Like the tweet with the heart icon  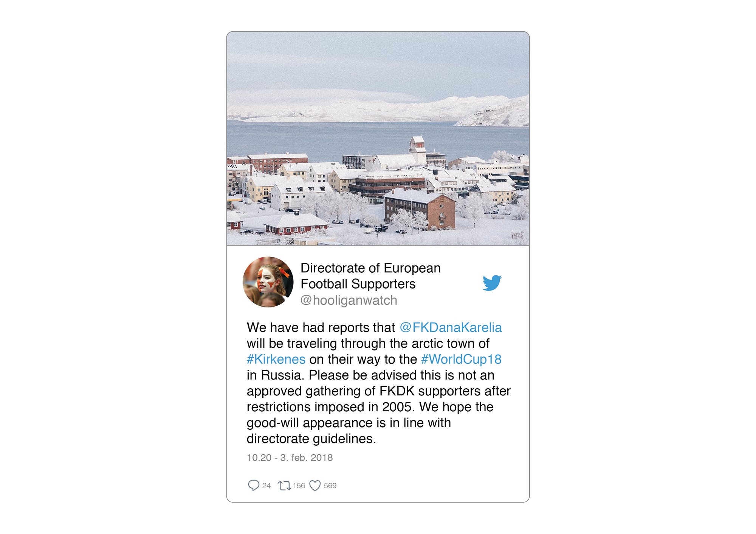point(315,485)
